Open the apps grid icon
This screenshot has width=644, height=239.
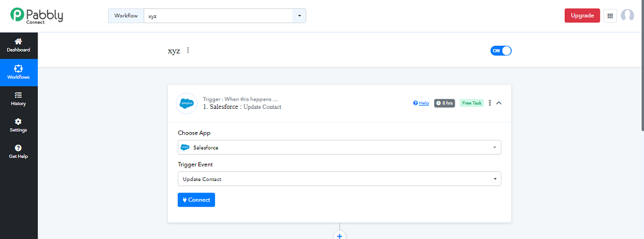point(610,15)
